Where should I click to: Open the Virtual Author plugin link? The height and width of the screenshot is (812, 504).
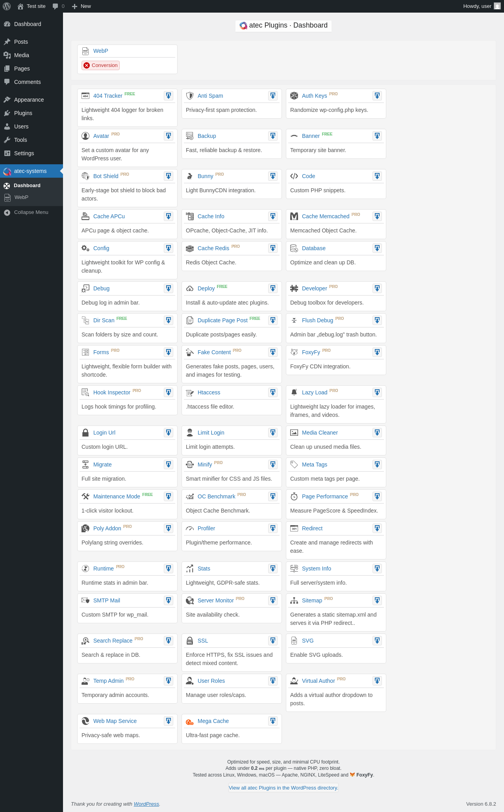(x=319, y=681)
